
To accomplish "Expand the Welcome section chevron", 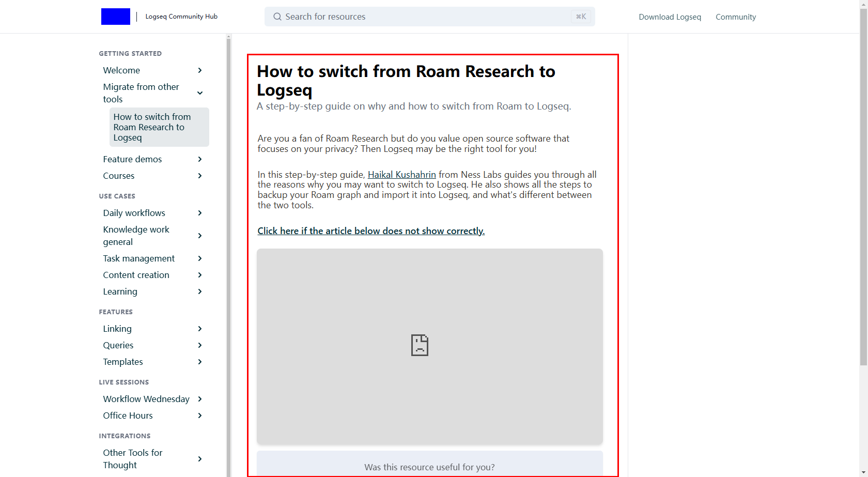I will point(200,70).
